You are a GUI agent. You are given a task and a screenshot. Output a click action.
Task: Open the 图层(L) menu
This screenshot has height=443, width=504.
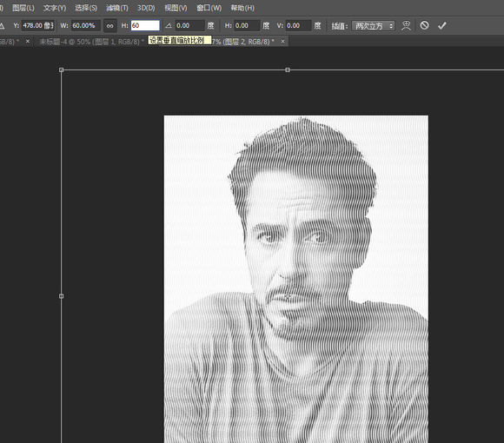pyautogui.click(x=23, y=8)
